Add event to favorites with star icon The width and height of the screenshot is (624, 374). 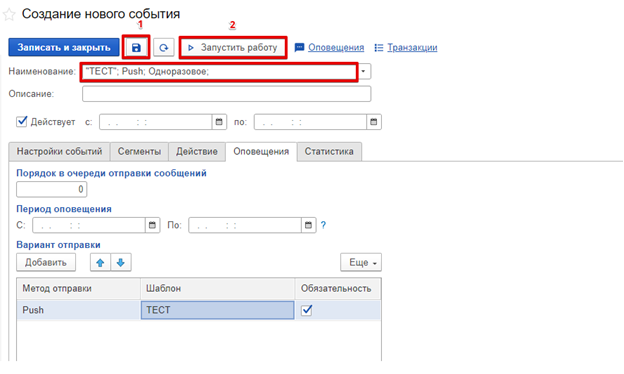point(9,15)
